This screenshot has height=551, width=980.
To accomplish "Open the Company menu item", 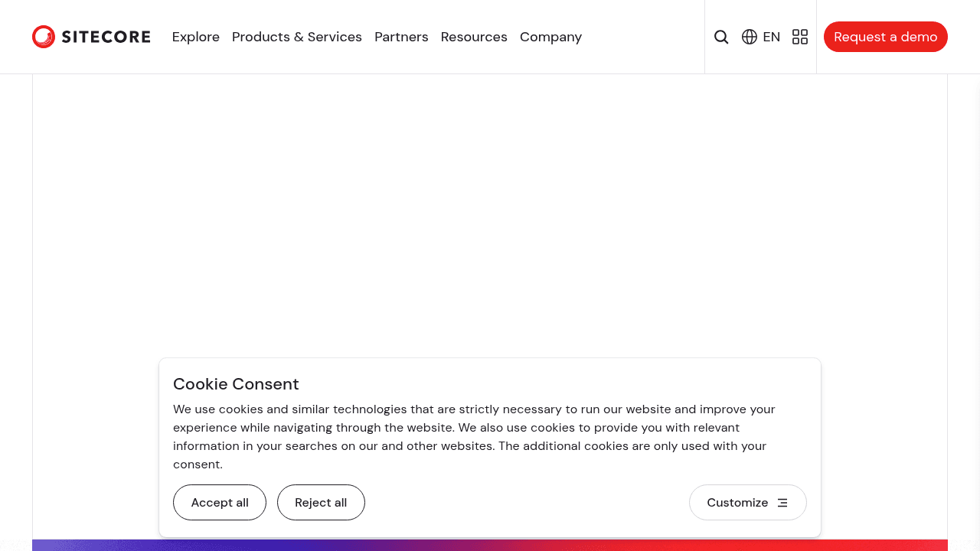I will coord(550,36).
